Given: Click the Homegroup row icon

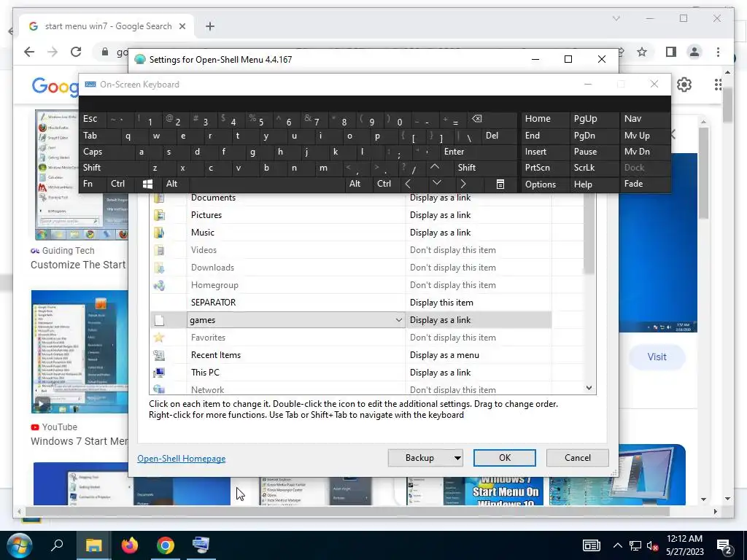Looking at the screenshot, I should pos(159,285).
